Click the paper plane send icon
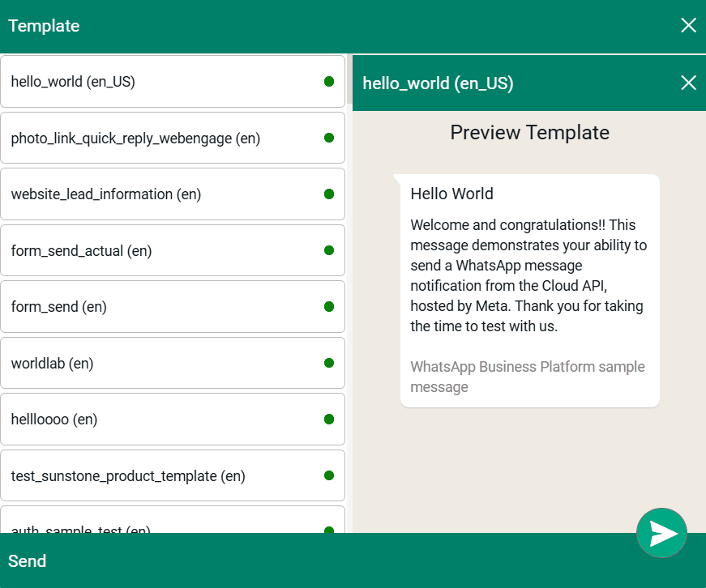This screenshot has height=588, width=706. point(661,533)
